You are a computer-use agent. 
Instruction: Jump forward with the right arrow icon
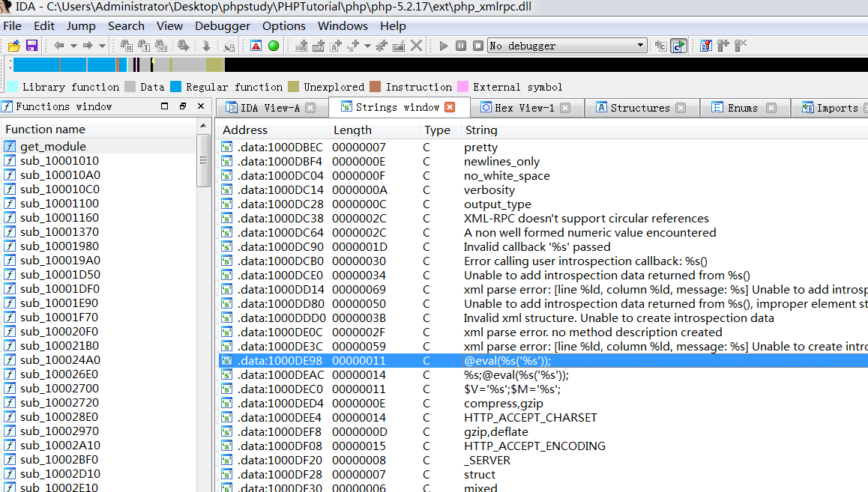[x=88, y=46]
